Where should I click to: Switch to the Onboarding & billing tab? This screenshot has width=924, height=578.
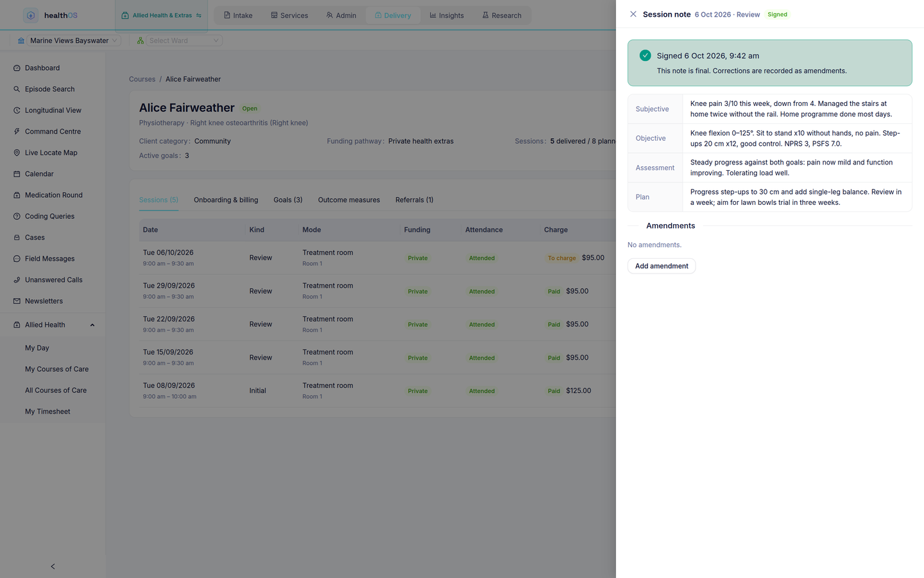(226, 200)
